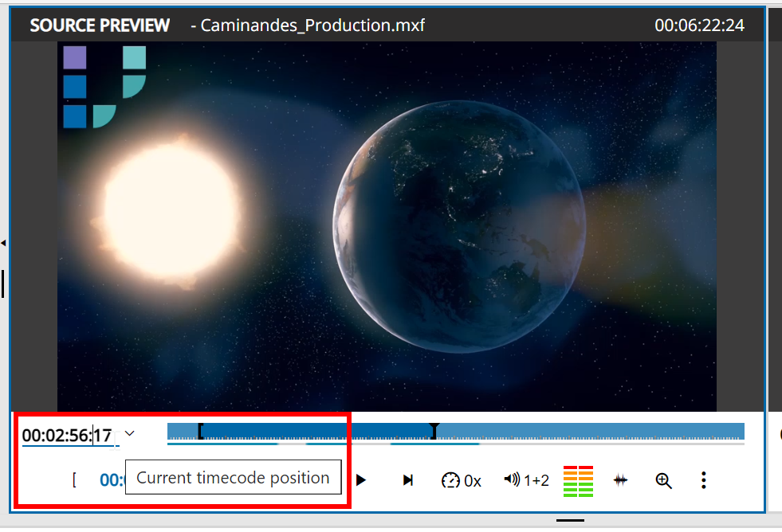Click the in-point bracket marker
The width and height of the screenshot is (782, 532).
coord(201,430)
